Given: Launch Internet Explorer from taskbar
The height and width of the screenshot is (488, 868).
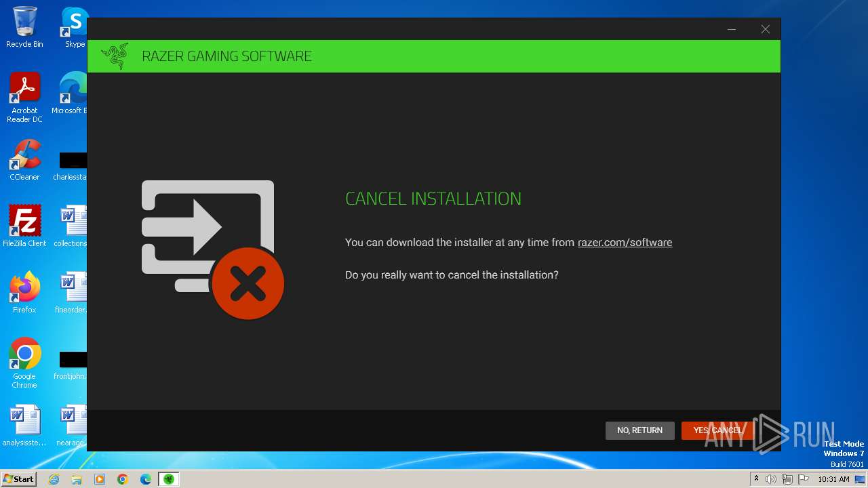Looking at the screenshot, I should [x=54, y=479].
